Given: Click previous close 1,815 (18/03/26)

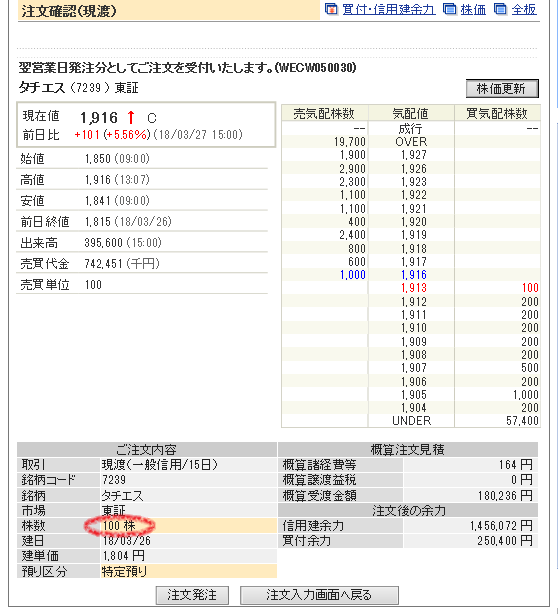Looking at the screenshot, I should [x=128, y=222].
